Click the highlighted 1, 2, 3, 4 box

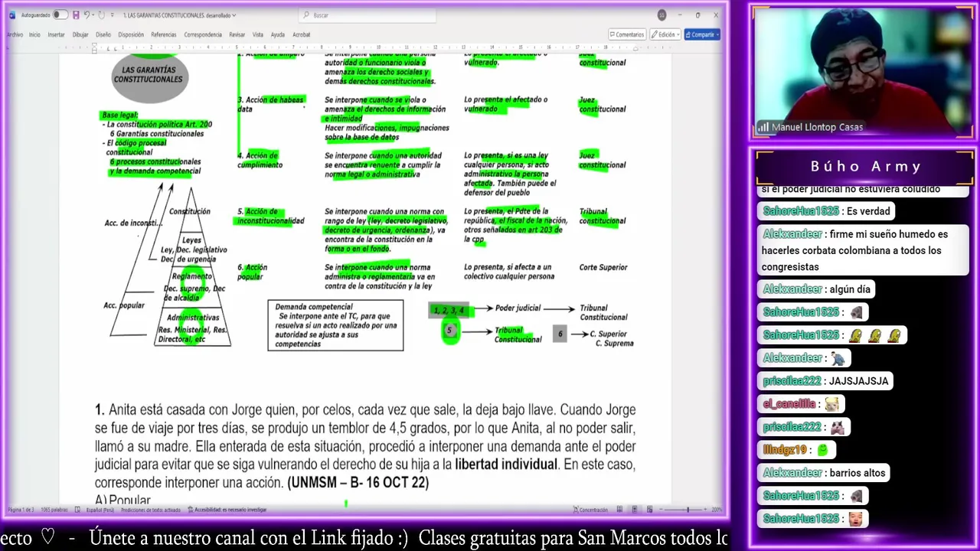[449, 310]
